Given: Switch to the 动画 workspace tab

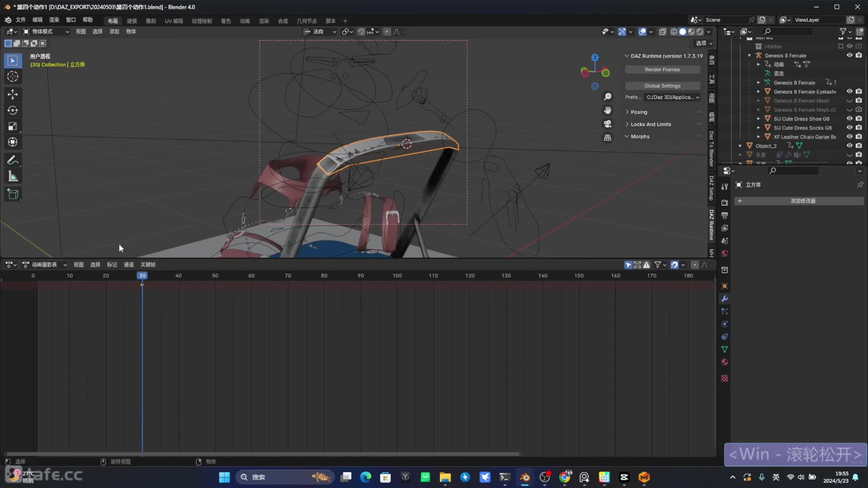Looking at the screenshot, I should [245, 21].
